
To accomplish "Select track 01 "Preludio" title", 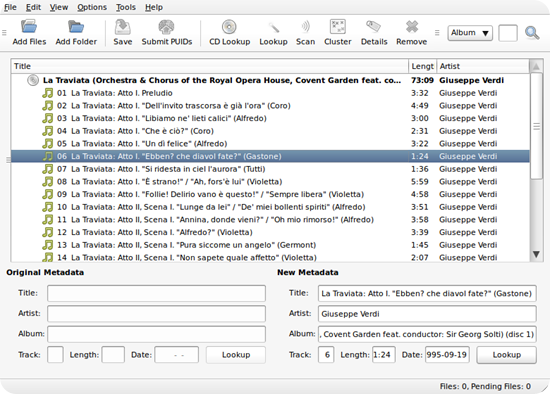I will (122, 93).
